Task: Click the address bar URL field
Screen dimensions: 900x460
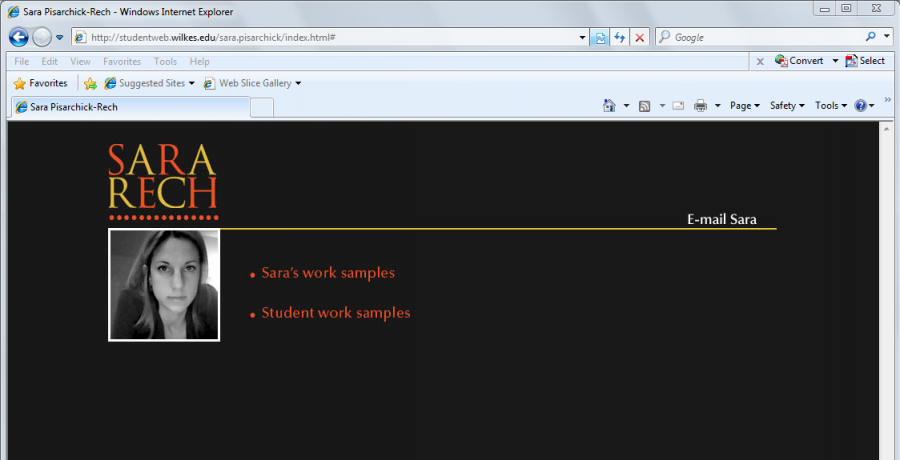Action: coord(330,37)
